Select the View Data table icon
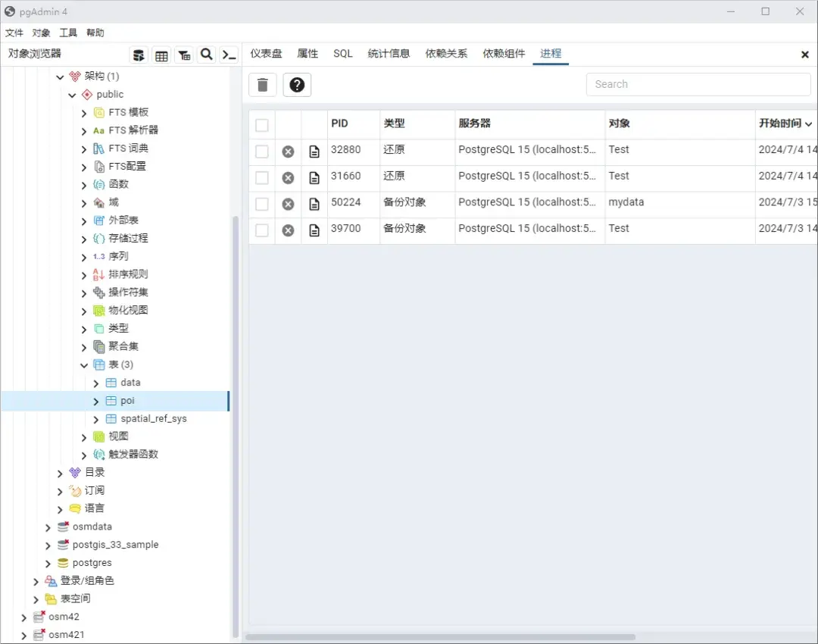The image size is (818, 644). [x=161, y=55]
